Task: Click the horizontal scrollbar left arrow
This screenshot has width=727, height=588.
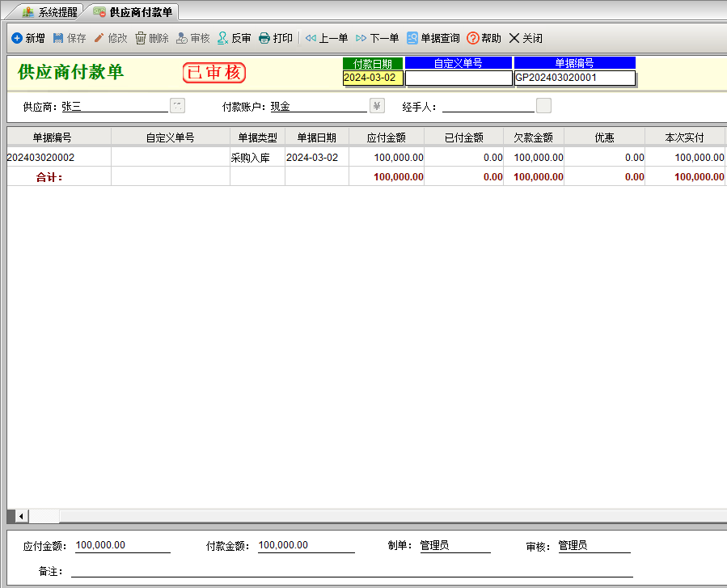Action: [x=21, y=516]
